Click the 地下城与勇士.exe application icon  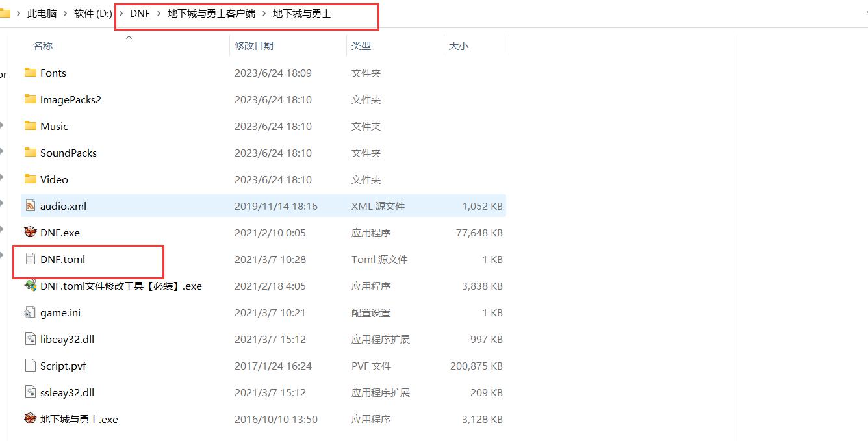tap(31, 419)
